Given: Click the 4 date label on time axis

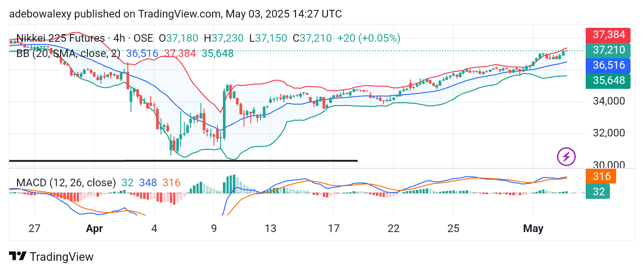Looking at the screenshot, I should [154, 228].
